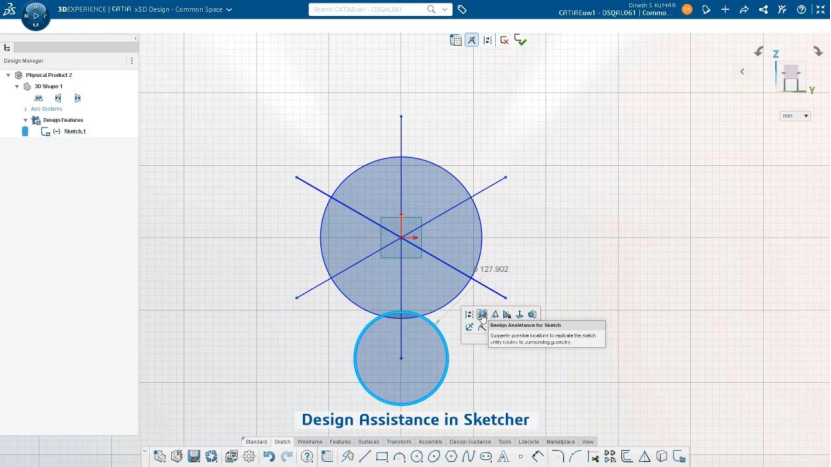Toggle the grid snap icon in bottom toolbar
The image size is (831, 467).
[x=327, y=456]
